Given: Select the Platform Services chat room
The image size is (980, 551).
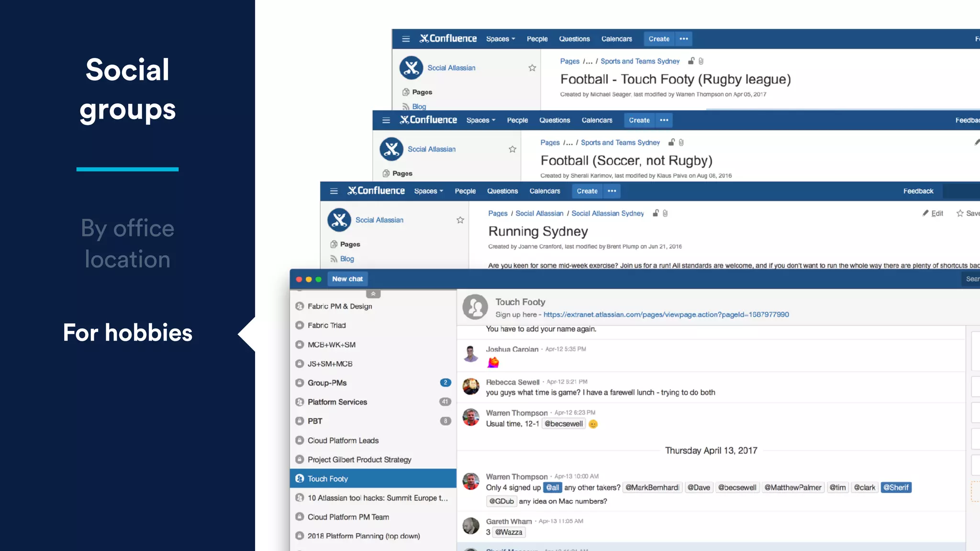Looking at the screenshot, I should tap(337, 402).
